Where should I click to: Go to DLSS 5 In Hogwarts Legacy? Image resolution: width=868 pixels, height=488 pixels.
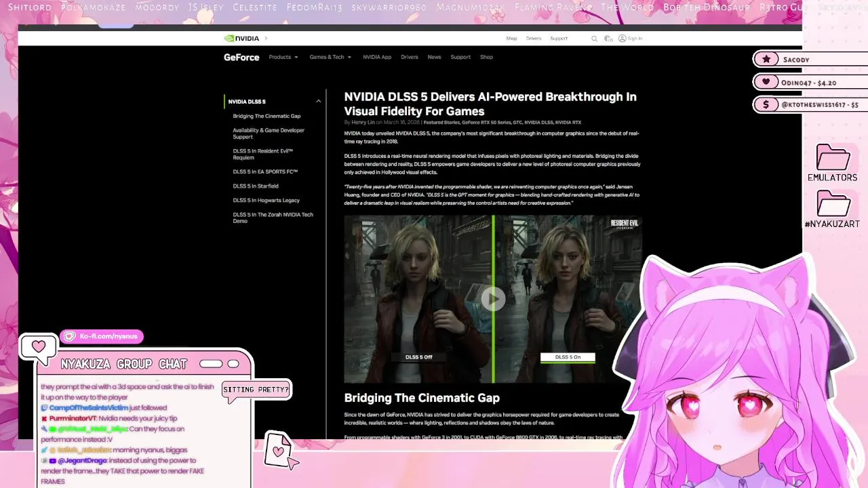pyautogui.click(x=266, y=201)
